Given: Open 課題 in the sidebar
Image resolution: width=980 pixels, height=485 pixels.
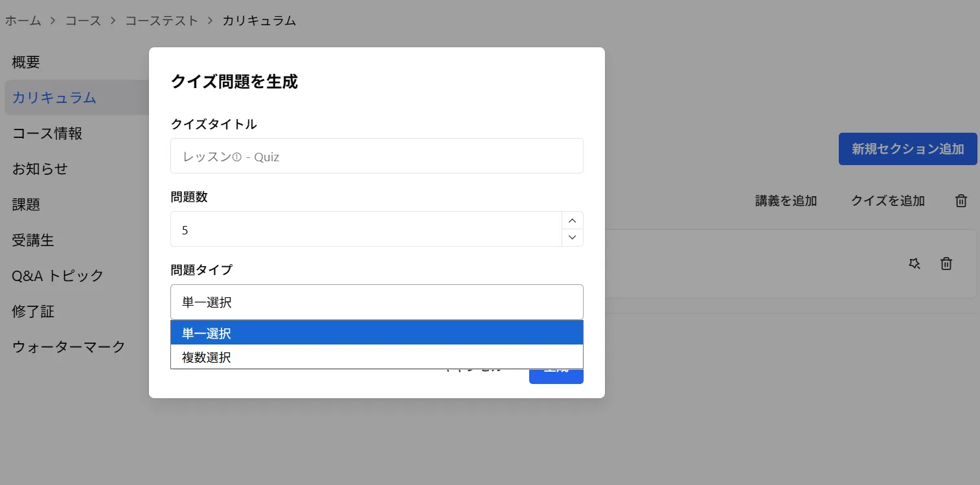Looking at the screenshot, I should (26, 205).
